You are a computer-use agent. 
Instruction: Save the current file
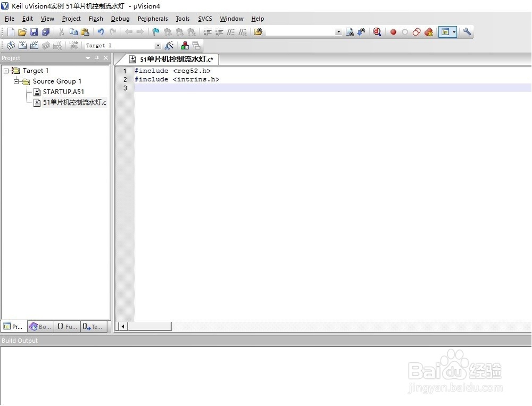(34, 32)
